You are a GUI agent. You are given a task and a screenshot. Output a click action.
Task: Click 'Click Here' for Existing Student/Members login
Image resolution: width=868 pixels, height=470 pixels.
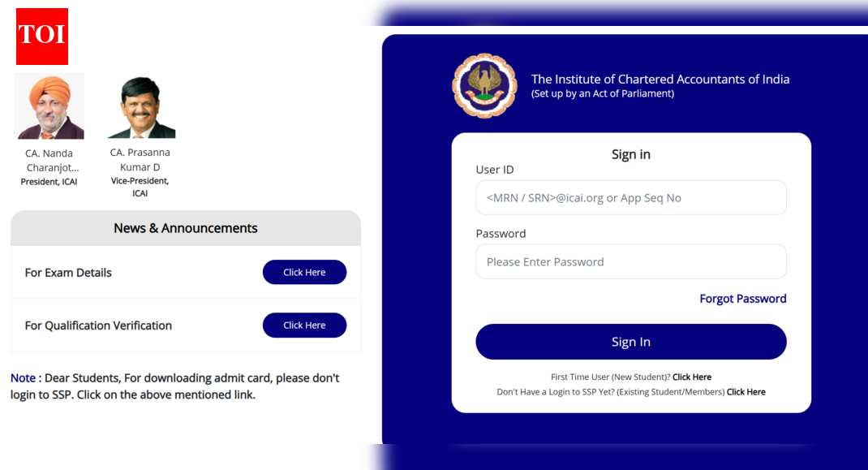point(746,391)
